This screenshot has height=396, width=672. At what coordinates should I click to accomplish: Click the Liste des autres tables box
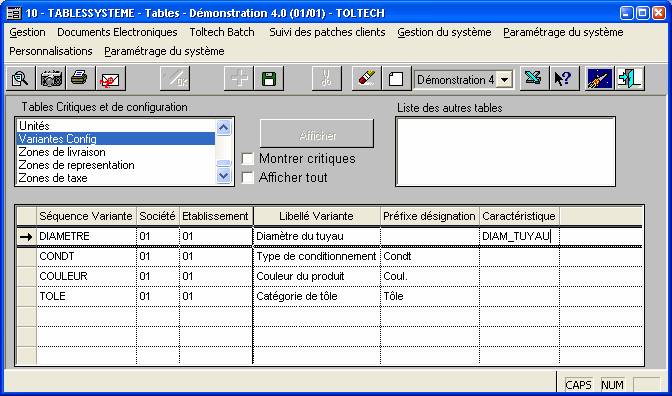[505, 152]
